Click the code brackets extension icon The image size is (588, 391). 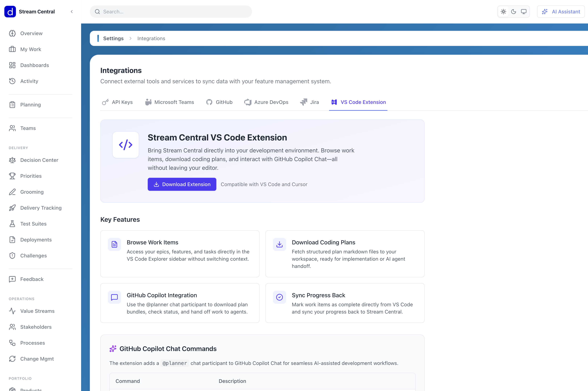tap(126, 145)
